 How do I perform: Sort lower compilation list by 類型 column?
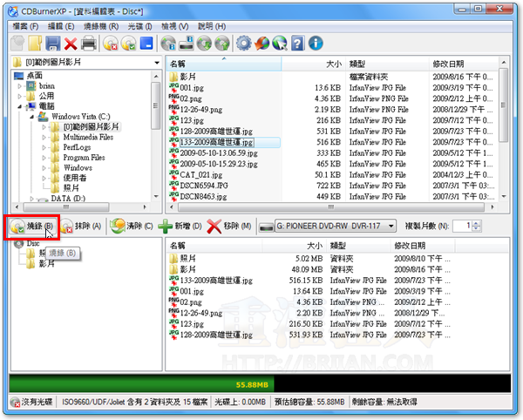pos(358,246)
